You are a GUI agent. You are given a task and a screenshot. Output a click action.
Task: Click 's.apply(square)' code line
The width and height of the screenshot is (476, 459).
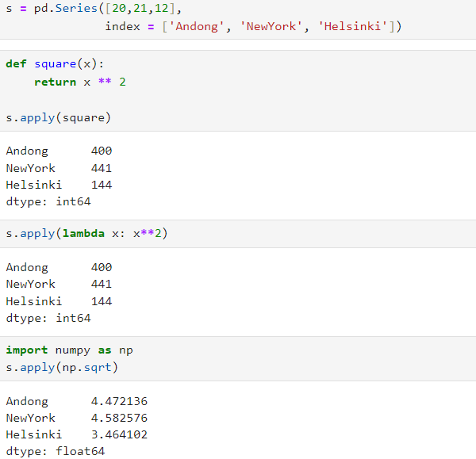pos(58,117)
